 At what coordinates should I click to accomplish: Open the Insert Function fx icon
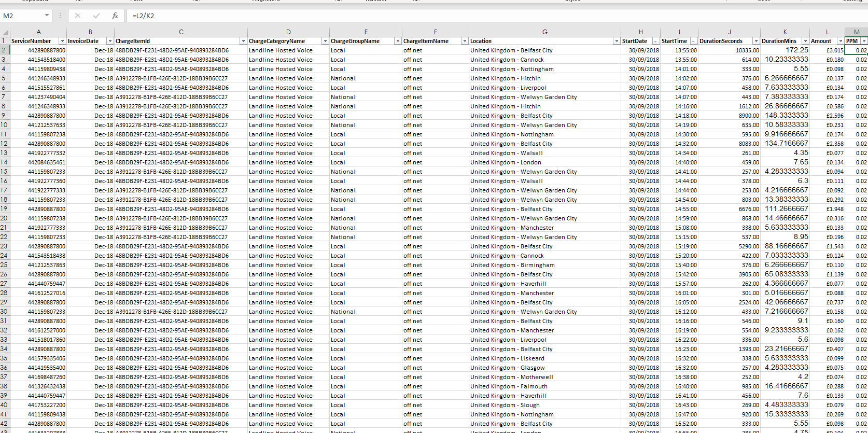coord(115,16)
